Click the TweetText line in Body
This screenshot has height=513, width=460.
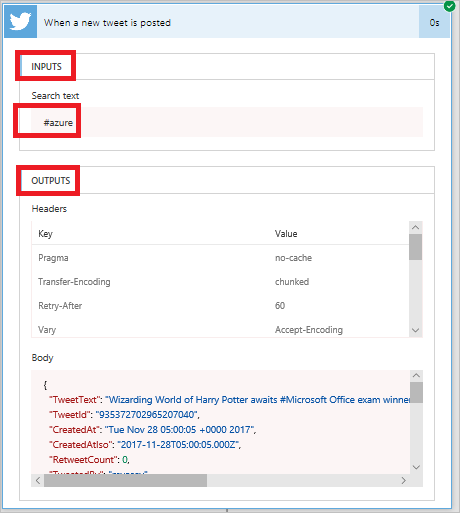[x=230, y=400]
